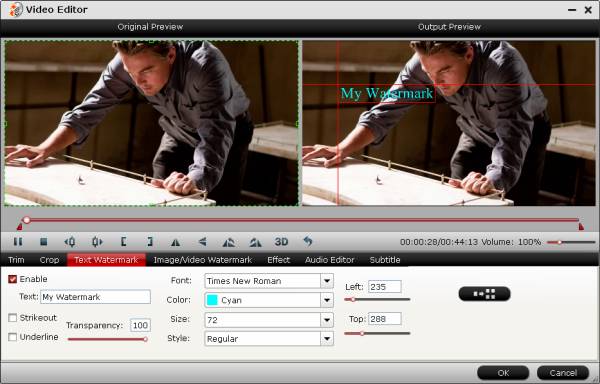The height and width of the screenshot is (384, 600).
Task: Toggle the 3D mode icon
Action: (281, 242)
